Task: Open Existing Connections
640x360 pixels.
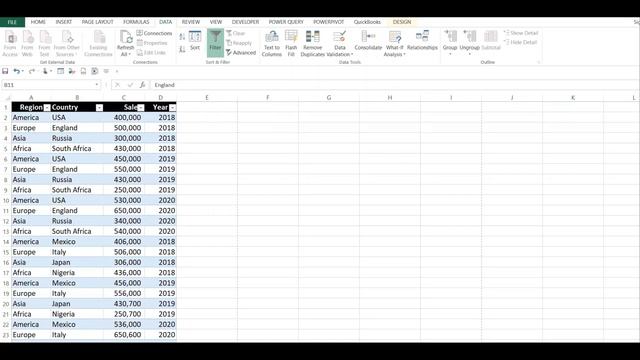Action: pyautogui.click(x=98, y=43)
